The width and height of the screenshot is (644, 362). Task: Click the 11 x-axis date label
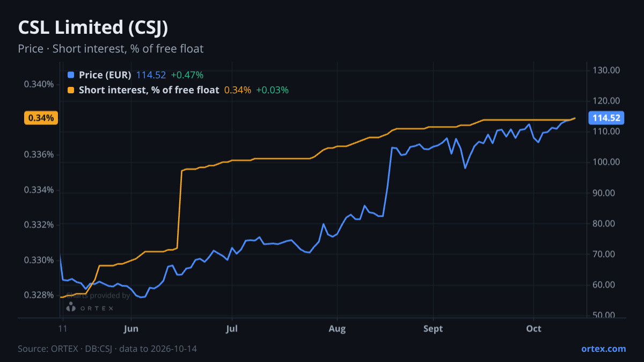click(63, 329)
